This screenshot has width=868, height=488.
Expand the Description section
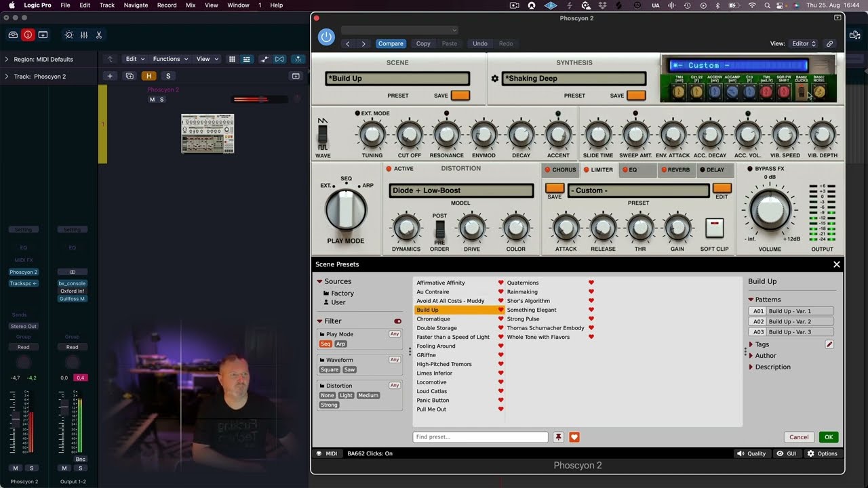751,367
